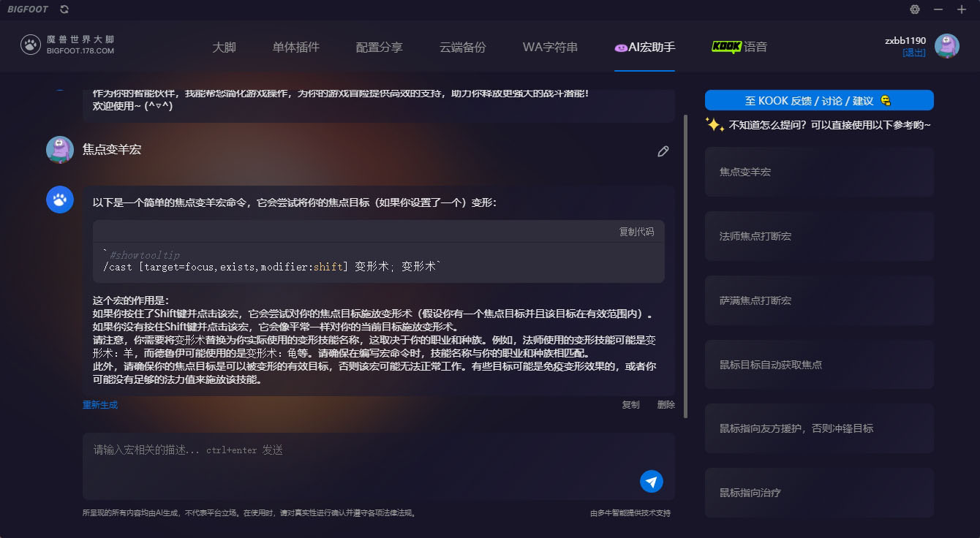Edit the 焦点变羊宏 question with pencil icon
Viewport: 980px width, 538px height.
663,151
